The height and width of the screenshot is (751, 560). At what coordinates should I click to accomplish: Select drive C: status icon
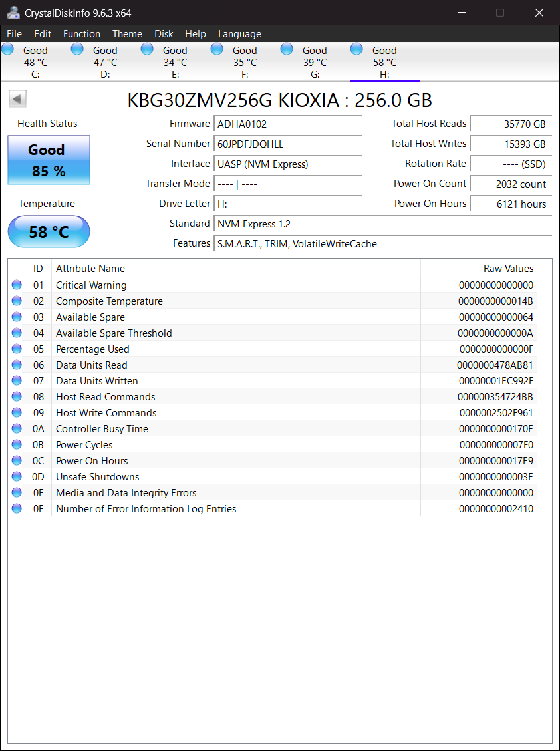(7, 48)
